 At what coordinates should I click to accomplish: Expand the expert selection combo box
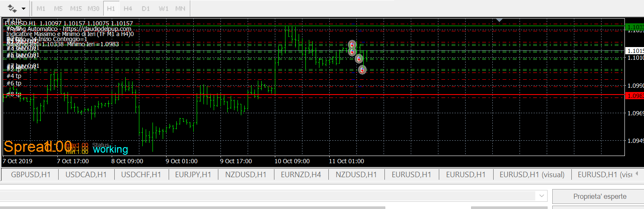pos(541,196)
